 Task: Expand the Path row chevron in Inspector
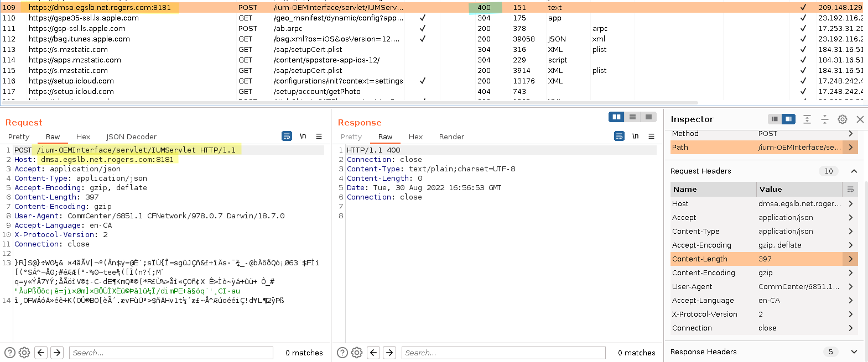click(x=850, y=147)
